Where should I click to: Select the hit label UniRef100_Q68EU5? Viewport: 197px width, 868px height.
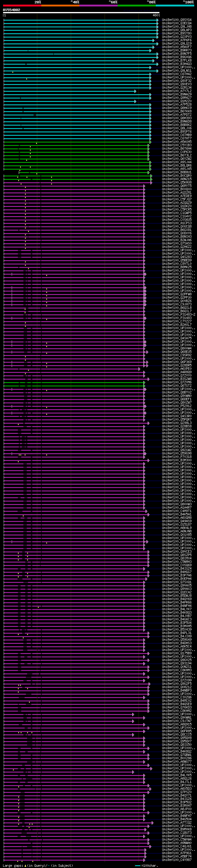[177, 352]
